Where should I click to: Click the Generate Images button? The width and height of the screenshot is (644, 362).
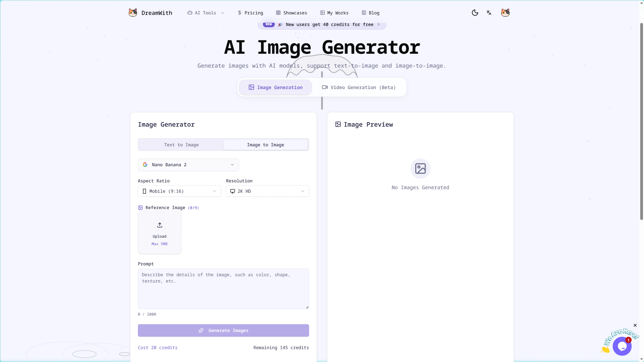click(x=223, y=330)
